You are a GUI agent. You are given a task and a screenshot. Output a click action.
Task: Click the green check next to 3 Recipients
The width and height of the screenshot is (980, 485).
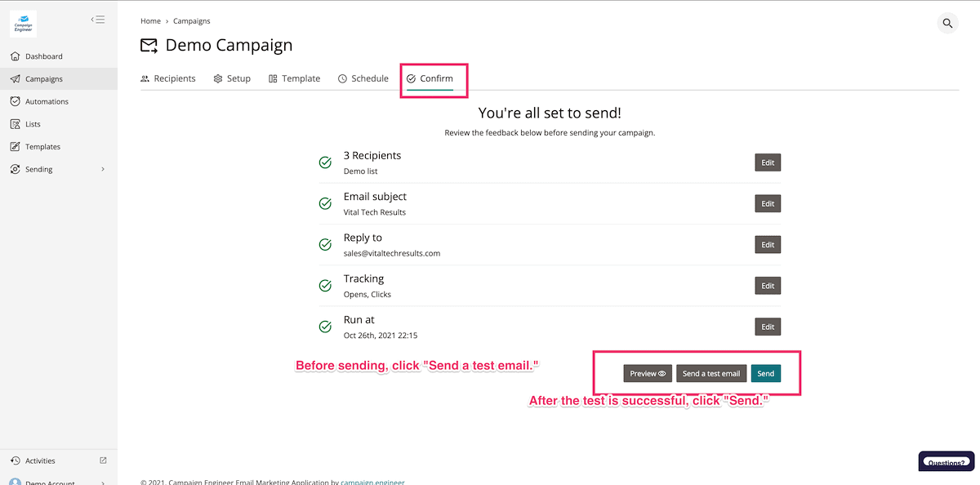(x=325, y=162)
